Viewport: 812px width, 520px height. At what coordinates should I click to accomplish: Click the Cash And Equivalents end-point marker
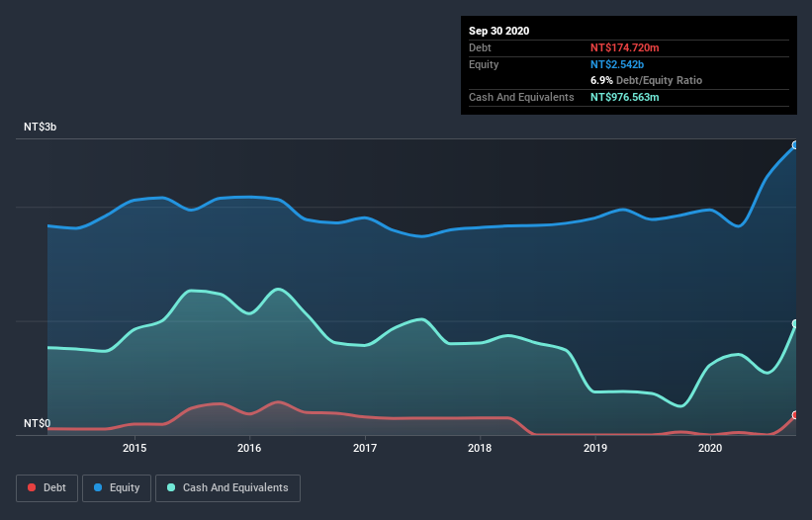click(x=795, y=324)
